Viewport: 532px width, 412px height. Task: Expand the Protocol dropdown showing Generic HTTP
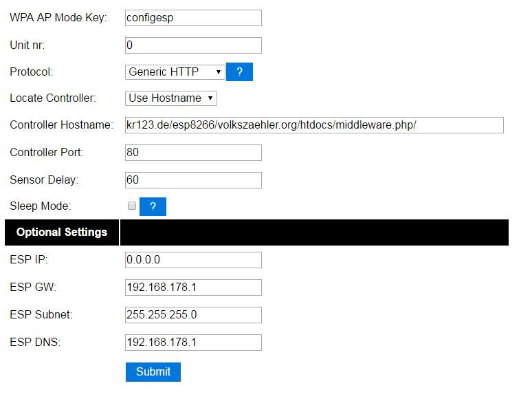(x=175, y=72)
